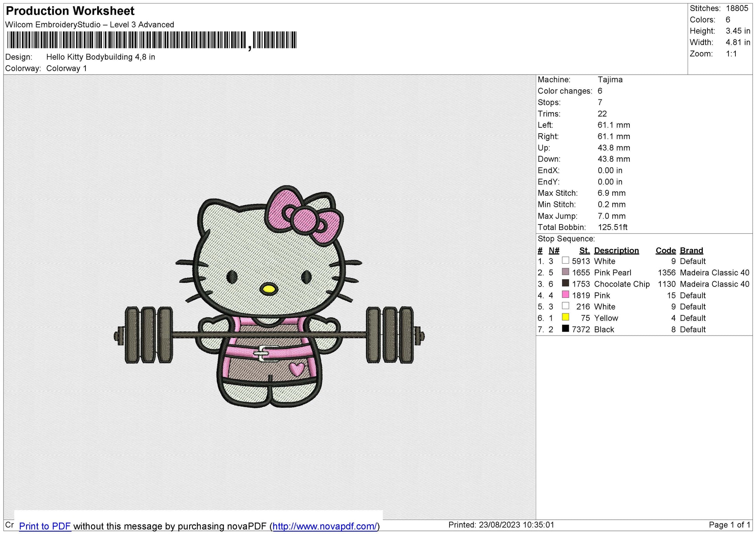Click the Tajima machine name

(x=610, y=80)
